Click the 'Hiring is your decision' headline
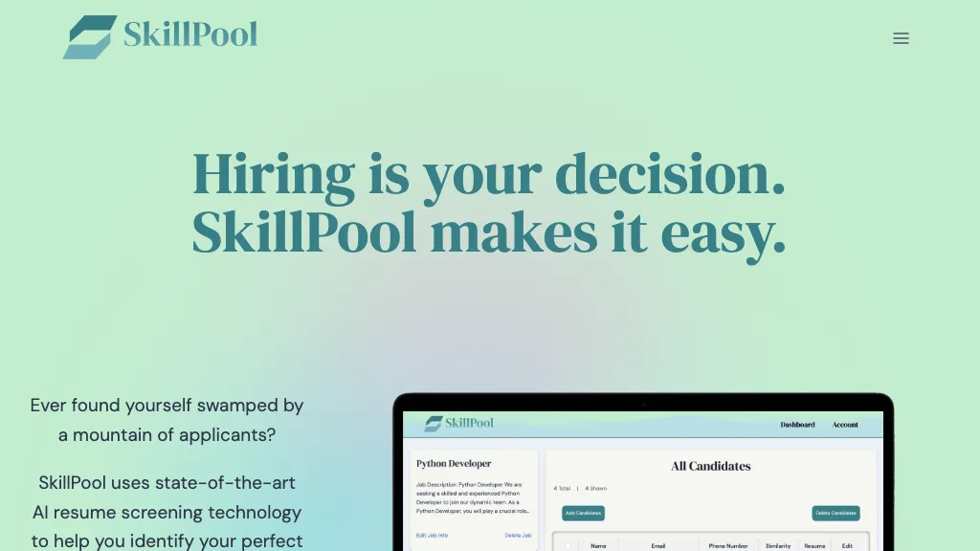The width and height of the screenshot is (980, 551). 489,173
